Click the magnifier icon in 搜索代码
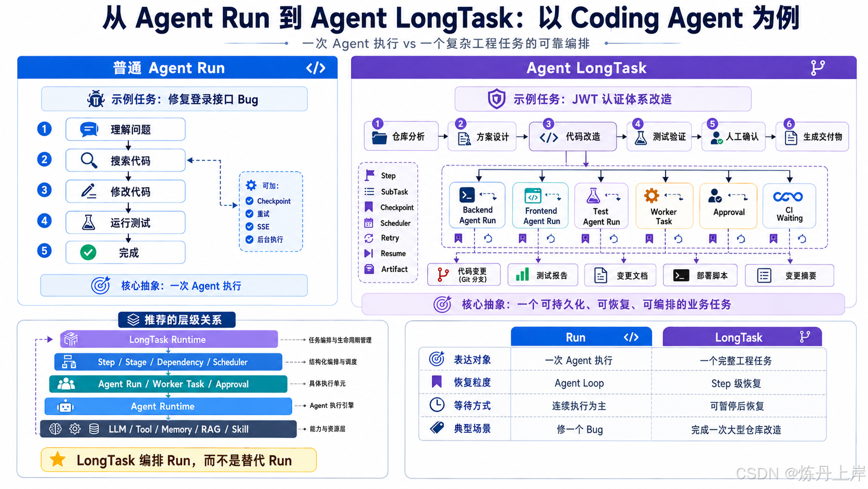868x489 pixels. pyautogui.click(x=89, y=161)
